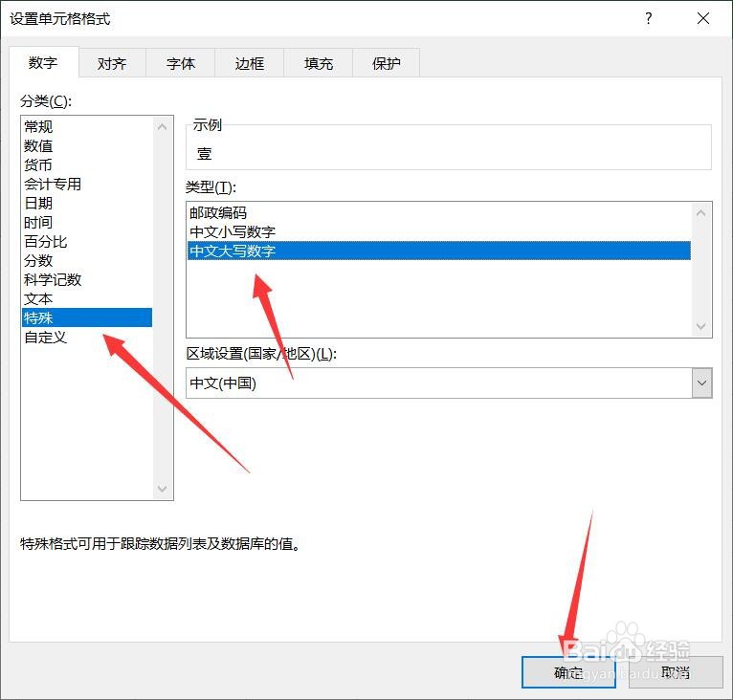Image resolution: width=733 pixels, height=700 pixels.
Task: Choose 会计专用 category
Action: (x=87, y=185)
